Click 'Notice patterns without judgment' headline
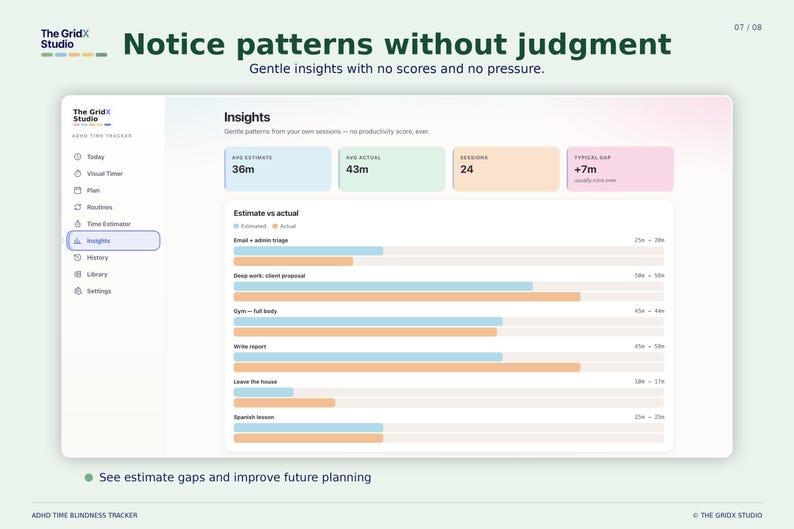 coord(397,45)
